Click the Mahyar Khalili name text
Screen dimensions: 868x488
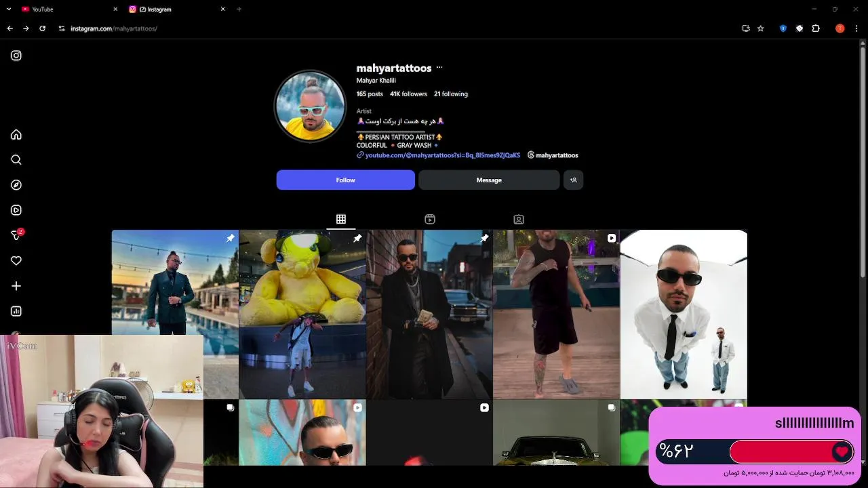376,81
